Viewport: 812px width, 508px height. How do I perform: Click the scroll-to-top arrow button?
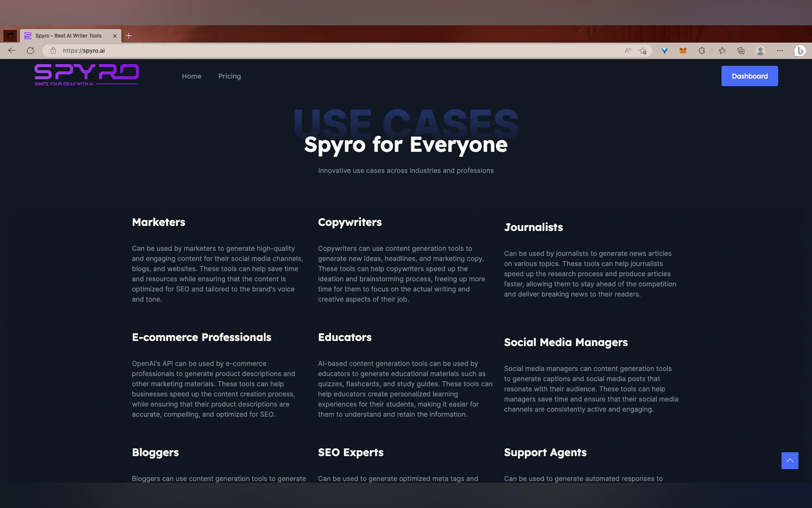[x=790, y=461]
